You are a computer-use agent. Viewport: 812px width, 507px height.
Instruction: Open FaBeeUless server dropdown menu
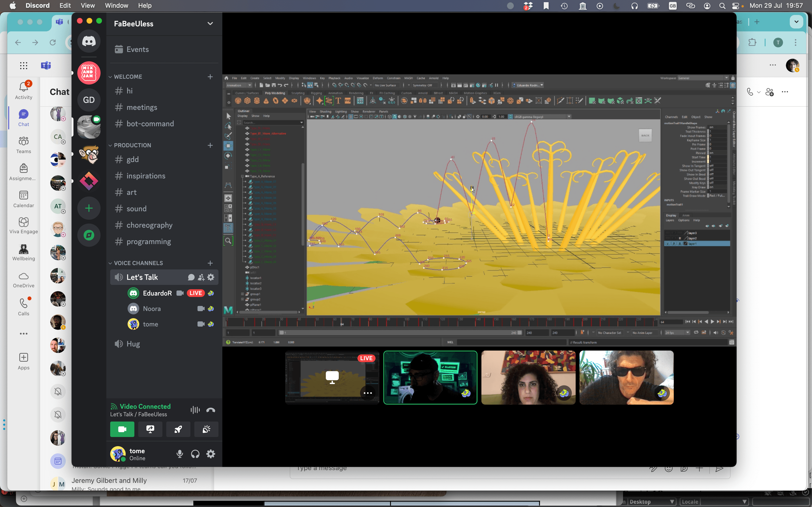pyautogui.click(x=210, y=23)
